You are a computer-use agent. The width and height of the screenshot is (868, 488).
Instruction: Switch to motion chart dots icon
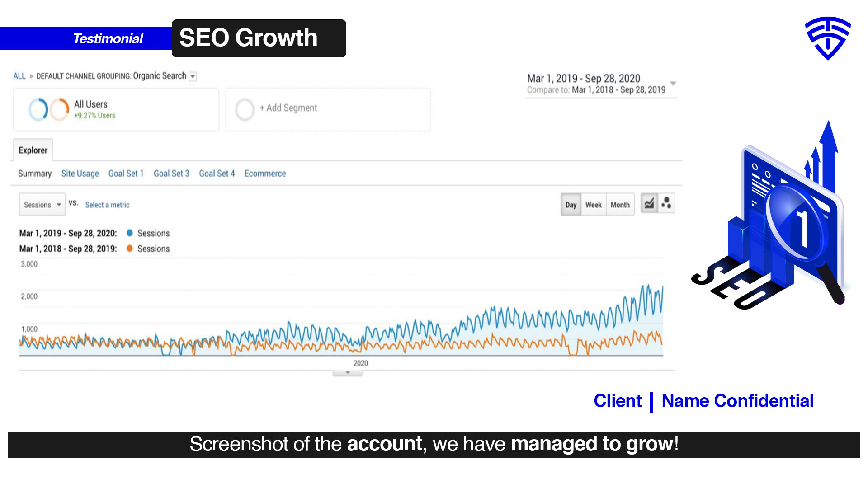[666, 204]
